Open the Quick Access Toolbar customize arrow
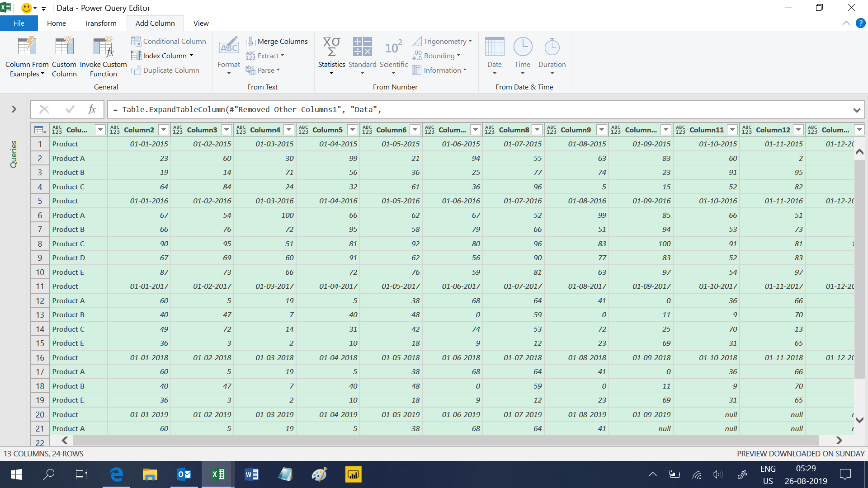868x488 pixels. tap(43, 9)
